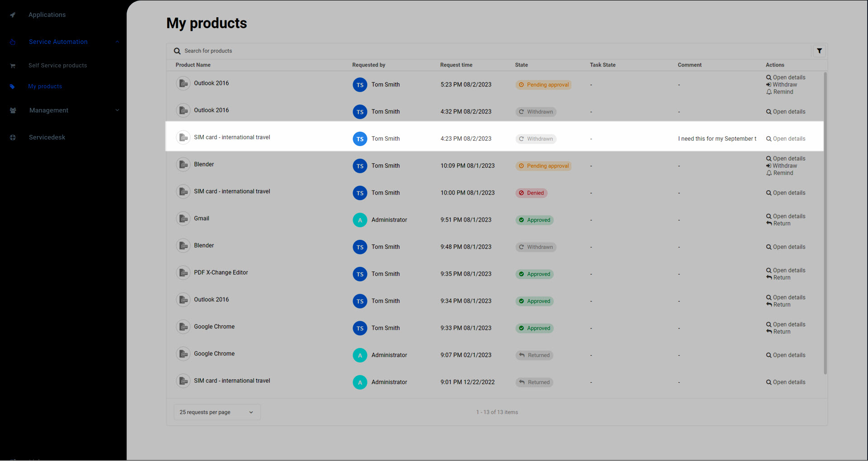Image resolution: width=868 pixels, height=461 pixels.
Task: Collapse the Service Automation section
Action: 117,42
